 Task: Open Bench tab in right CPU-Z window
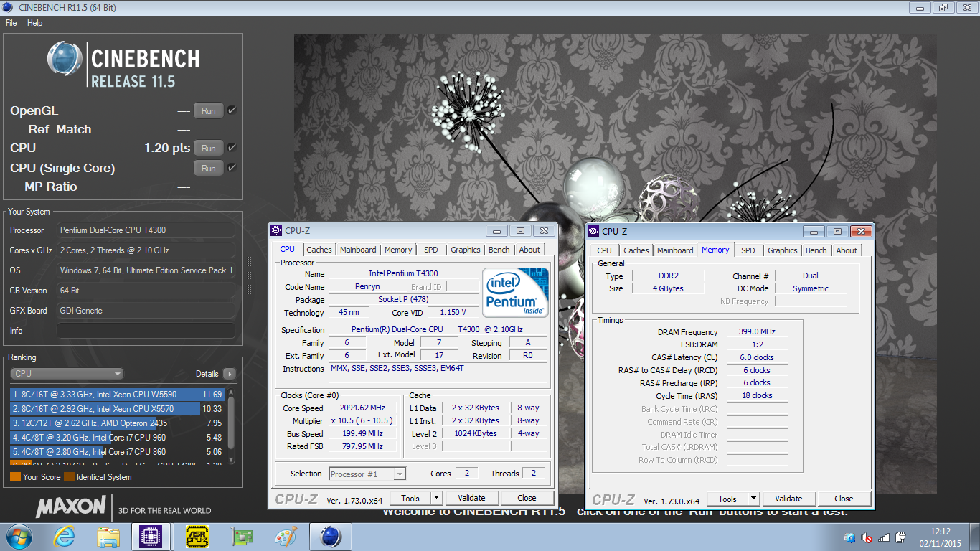[x=816, y=250]
